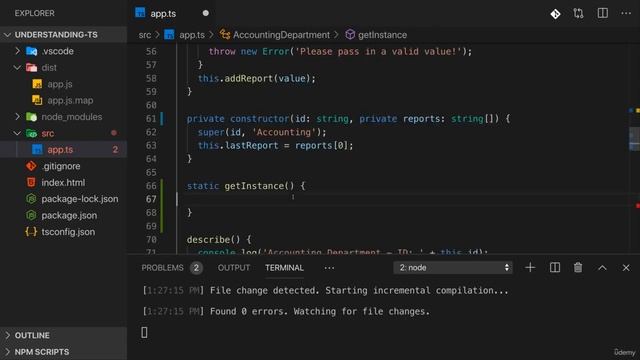Open app.js.map file
This screenshot has height=360, width=640.
coord(70,100)
